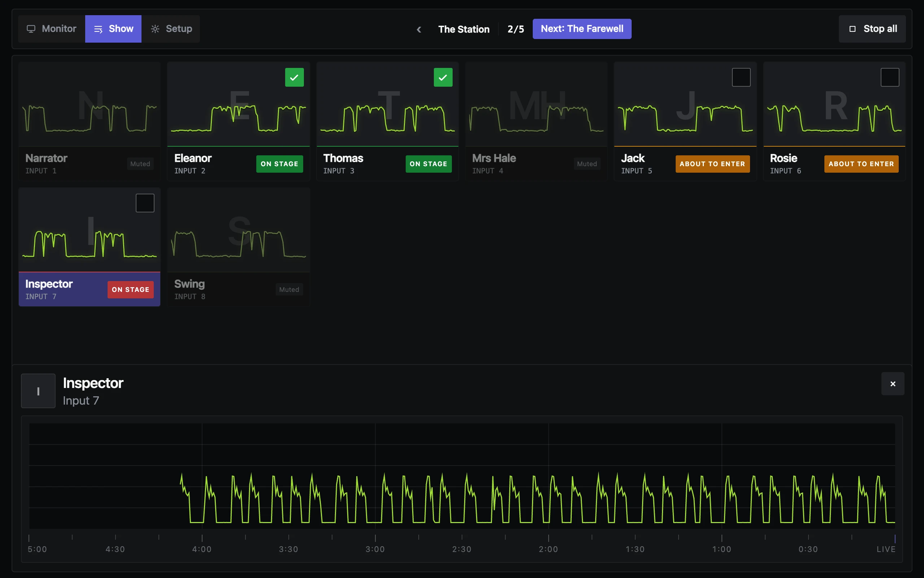The height and width of the screenshot is (578, 924).
Task: Select the Narrator input card
Action: point(90,121)
